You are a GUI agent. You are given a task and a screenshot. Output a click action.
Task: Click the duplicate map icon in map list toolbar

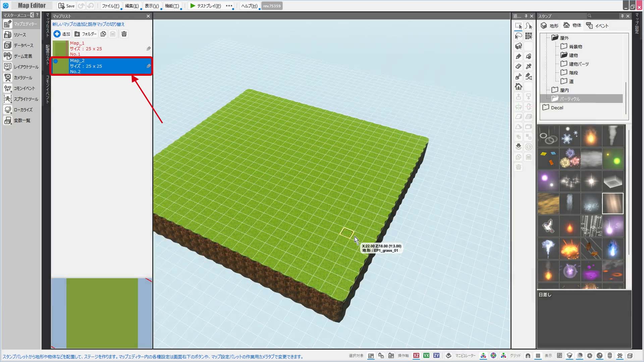pyautogui.click(x=103, y=34)
